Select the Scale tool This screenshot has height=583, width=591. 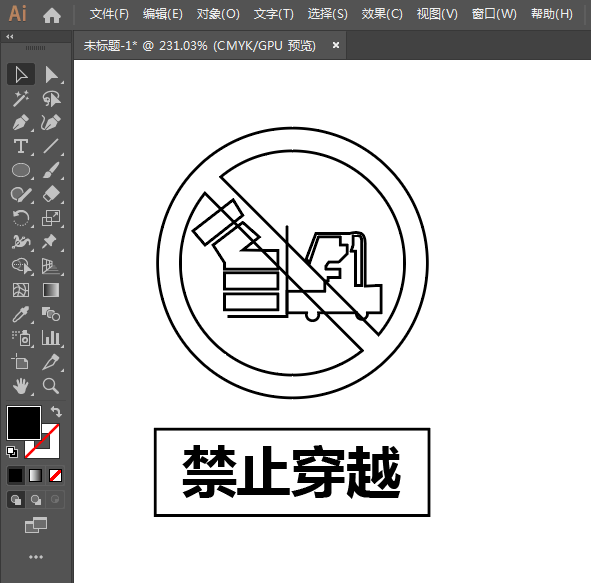tap(51, 218)
